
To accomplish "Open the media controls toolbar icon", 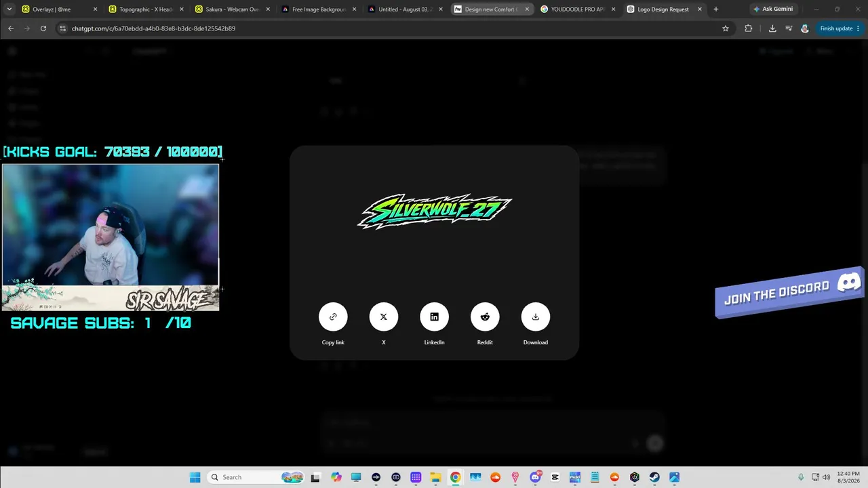I will pyautogui.click(x=789, y=28).
